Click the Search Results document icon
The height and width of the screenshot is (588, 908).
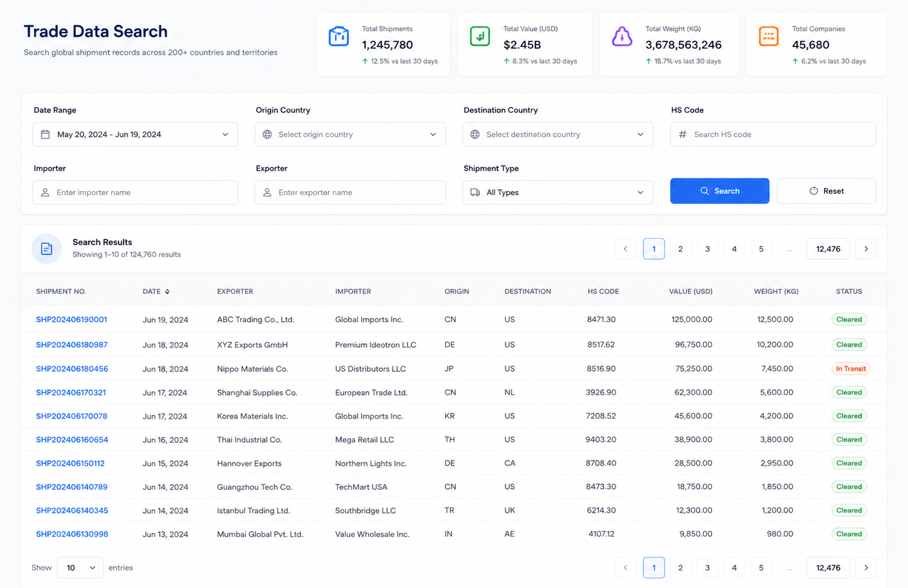46,249
